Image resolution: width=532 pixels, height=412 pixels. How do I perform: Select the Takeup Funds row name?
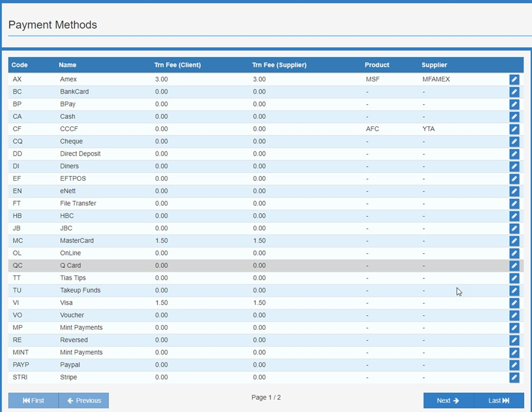click(80, 291)
